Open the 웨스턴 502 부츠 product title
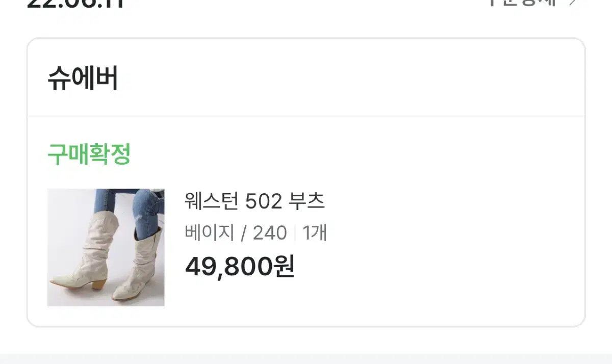The width and height of the screenshot is (612, 364). click(254, 202)
